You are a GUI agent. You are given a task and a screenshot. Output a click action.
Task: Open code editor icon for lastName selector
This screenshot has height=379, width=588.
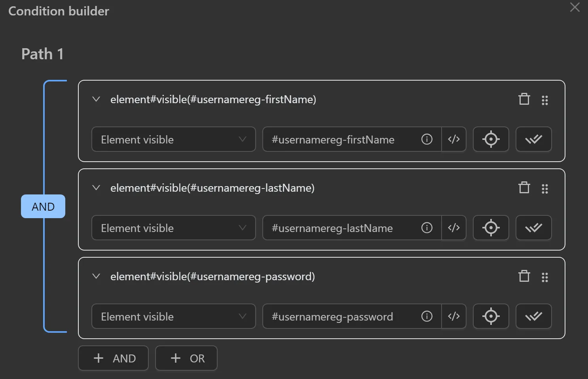coord(453,228)
